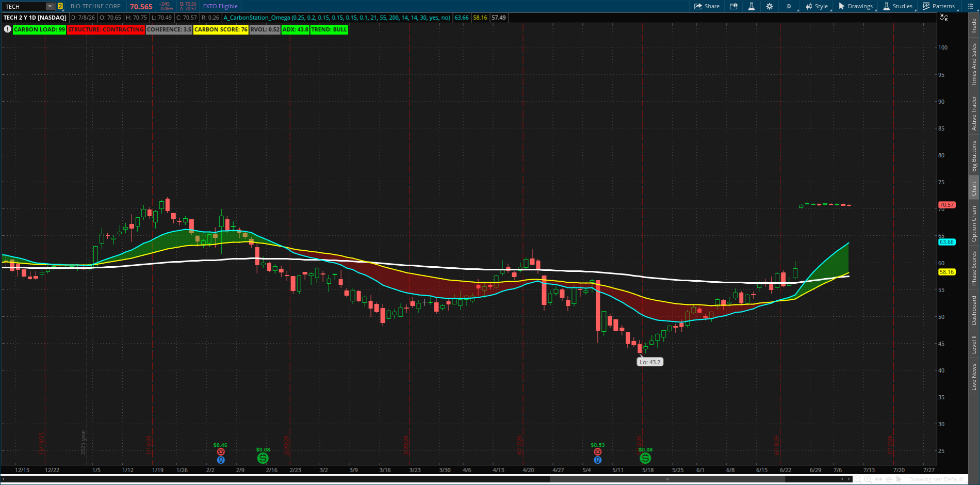Toggle the yellow linked color 2 indicator
980x485 pixels.
[x=60, y=6]
